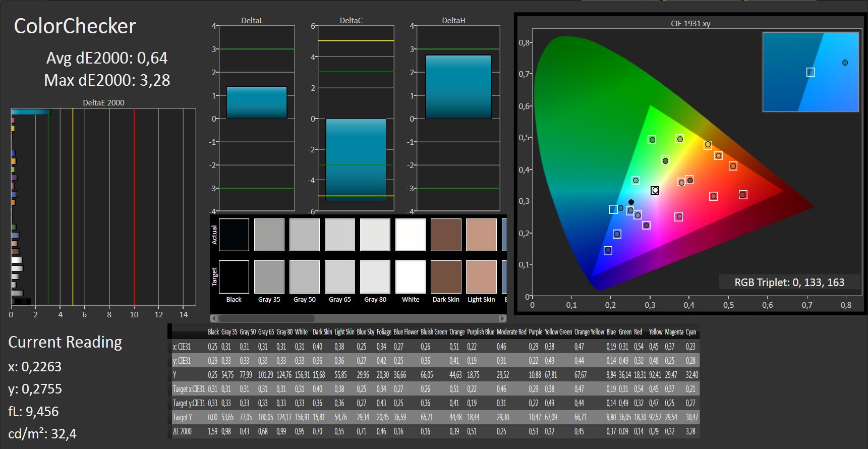The height and width of the screenshot is (449, 868).
Task: Click the Purple column header
Action: (x=536, y=332)
